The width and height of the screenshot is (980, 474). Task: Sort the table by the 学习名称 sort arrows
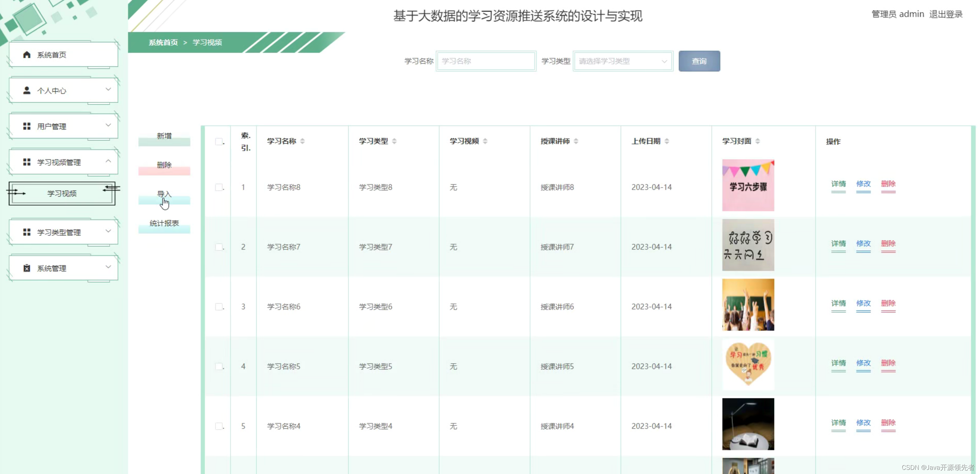[x=302, y=141]
